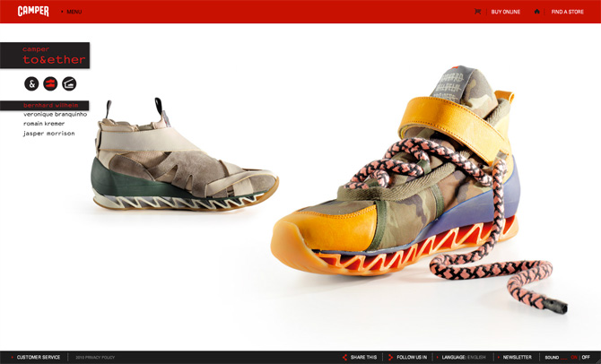The height and width of the screenshot is (364, 601).
Task: Click the Share This arrow icon
Action: (x=345, y=357)
